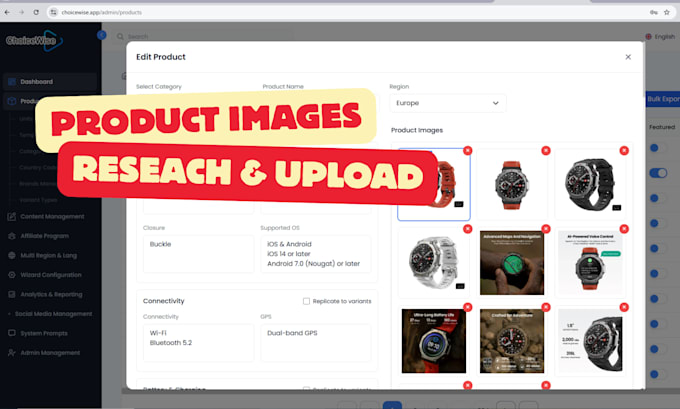
Task: Open Dashboard in the sidebar
Action: pyautogui.click(x=50, y=82)
